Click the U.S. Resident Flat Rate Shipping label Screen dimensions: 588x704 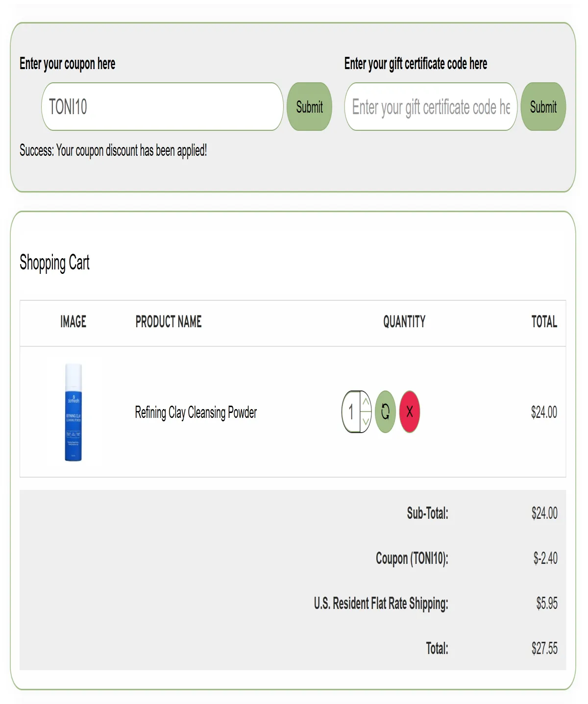381,604
